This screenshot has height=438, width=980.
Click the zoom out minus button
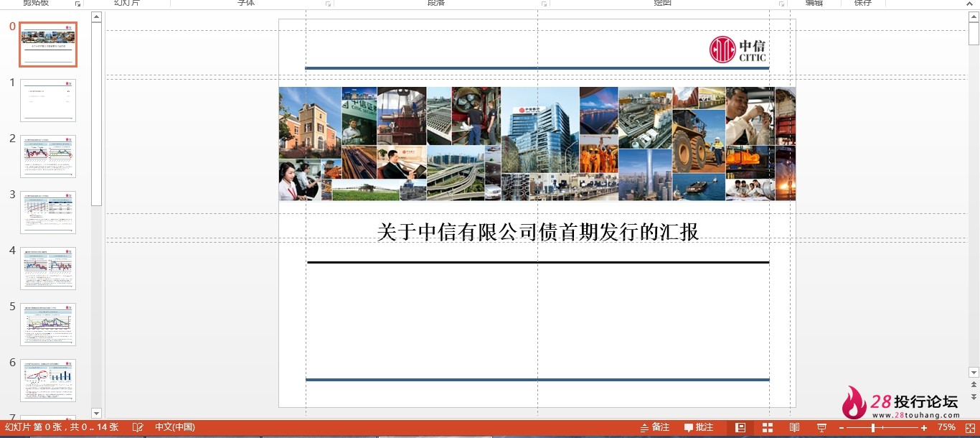(x=842, y=428)
